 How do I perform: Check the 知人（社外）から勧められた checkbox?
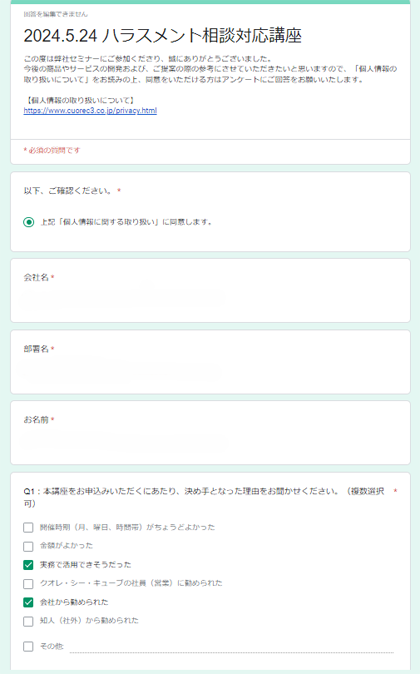coord(28,621)
